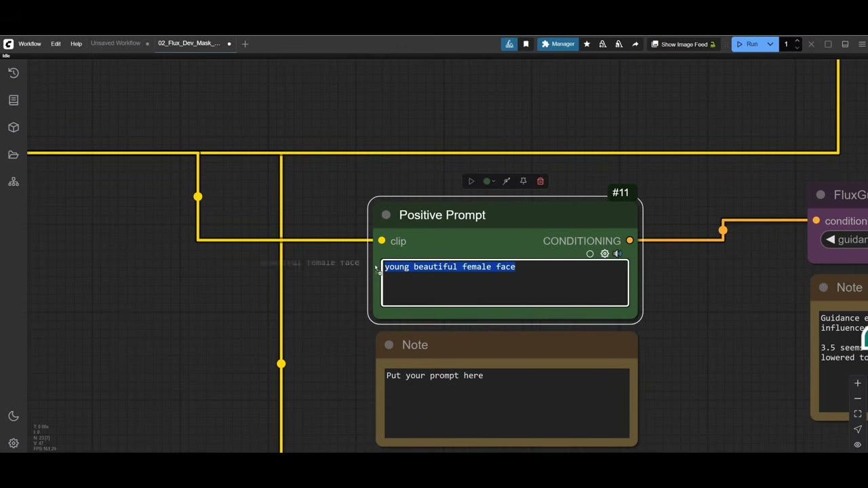
Task: Click the ComfyUI logo icon
Action: pos(8,44)
